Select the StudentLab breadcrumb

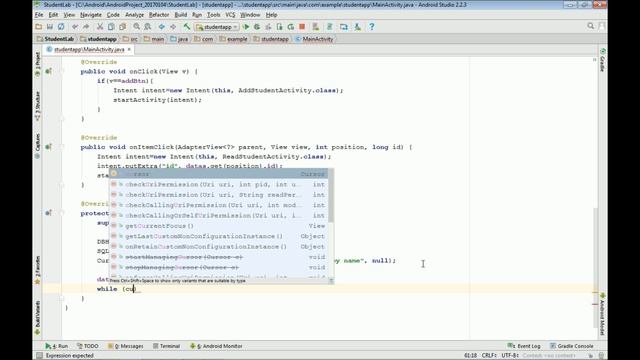(56, 39)
